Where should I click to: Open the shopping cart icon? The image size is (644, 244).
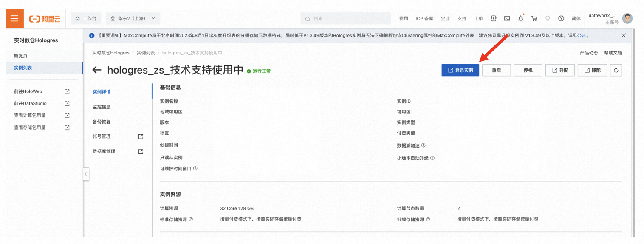click(x=534, y=19)
